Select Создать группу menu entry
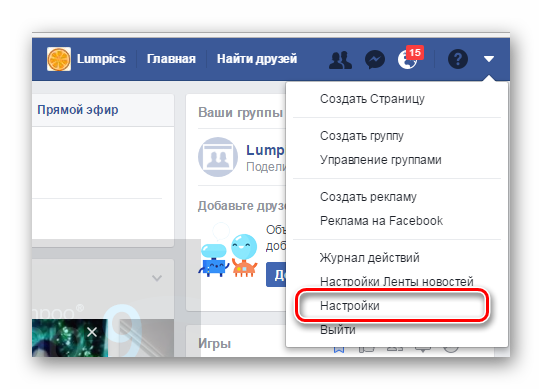Image resolution: width=542 pixels, height=389 pixels. tap(362, 136)
